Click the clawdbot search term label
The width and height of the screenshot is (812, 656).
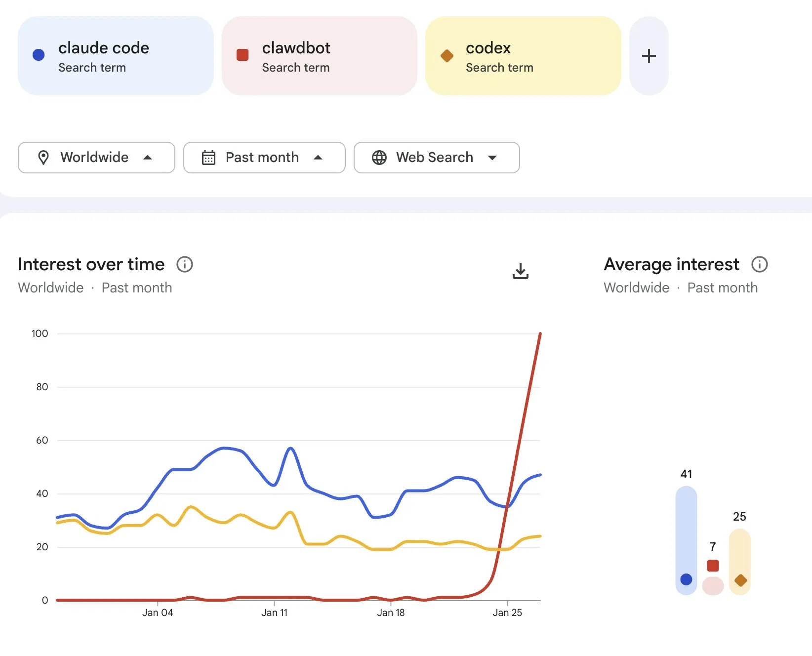click(x=296, y=47)
